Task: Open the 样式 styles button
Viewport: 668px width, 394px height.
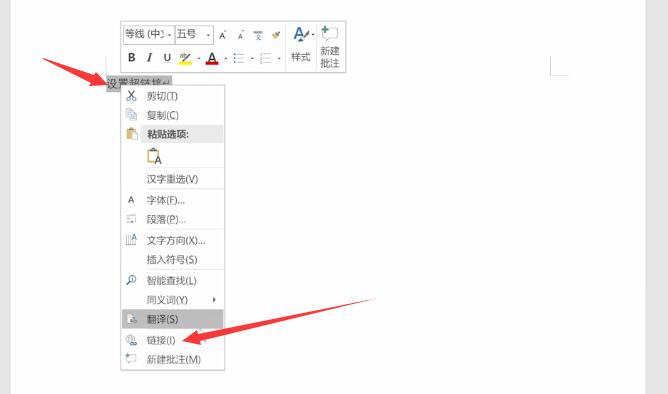Action: coord(301,45)
